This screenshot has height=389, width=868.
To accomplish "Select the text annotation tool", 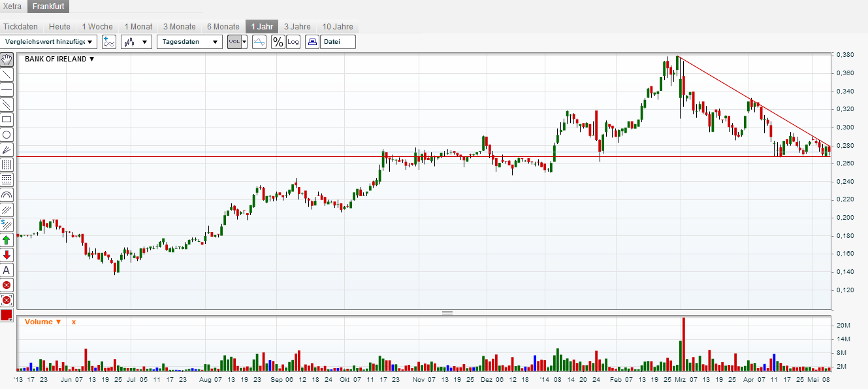I will 7,270.
